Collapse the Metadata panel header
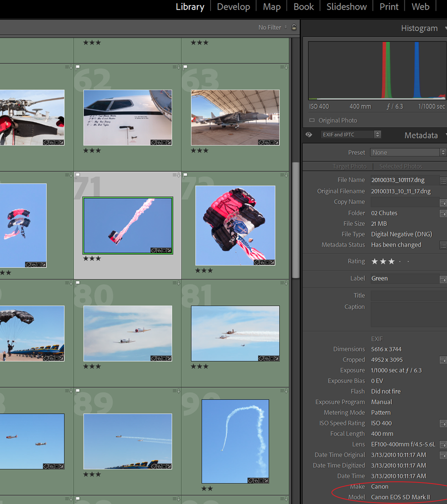The image size is (447, 504). [421, 135]
